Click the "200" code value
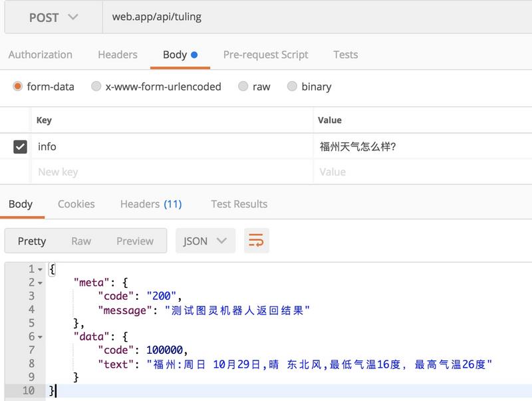The height and width of the screenshot is (401, 532). pos(162,296)
